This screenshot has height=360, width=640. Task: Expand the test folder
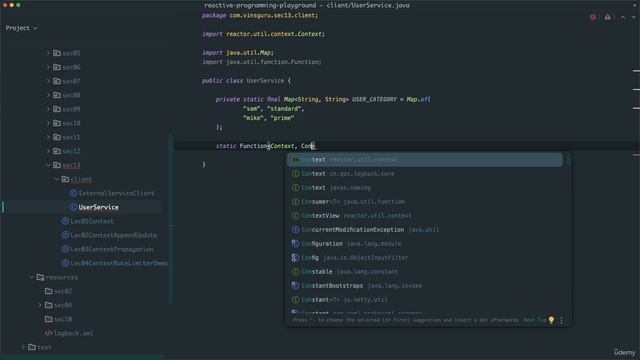pyautogui.click(x=23, y=347)
